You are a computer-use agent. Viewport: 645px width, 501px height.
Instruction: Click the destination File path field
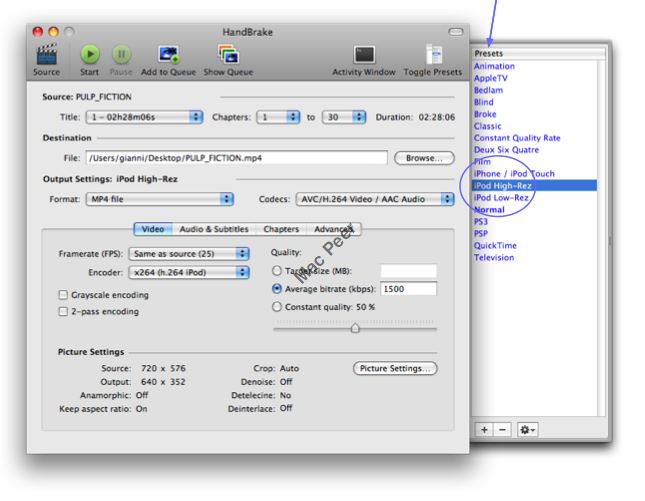[237, 158]
